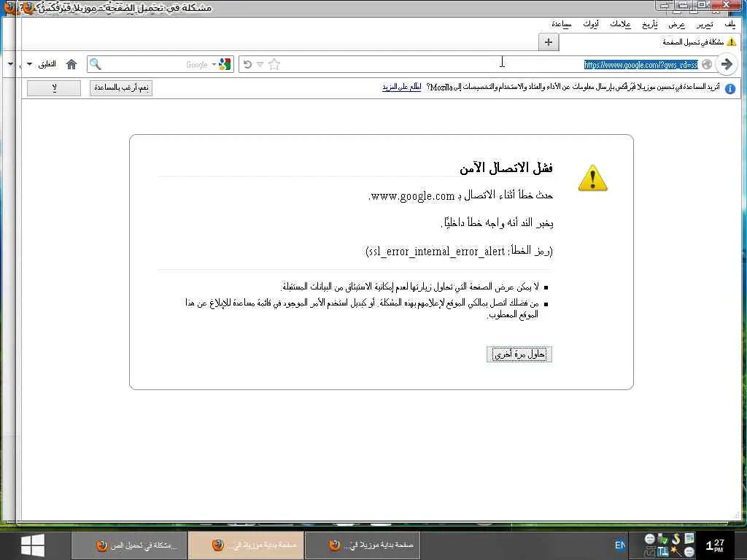Click the map-like tray icon
747x560 pixels.
pyautogui.click(x=689, y=539)
